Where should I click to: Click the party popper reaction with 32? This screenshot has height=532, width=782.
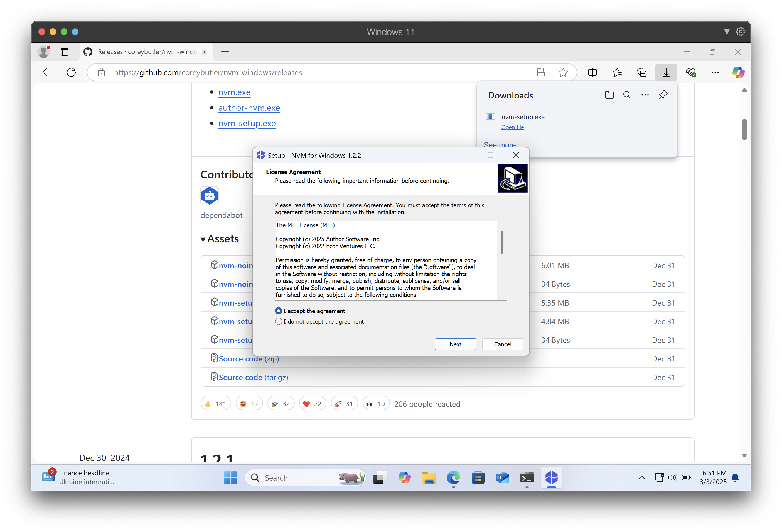(281, 403)
